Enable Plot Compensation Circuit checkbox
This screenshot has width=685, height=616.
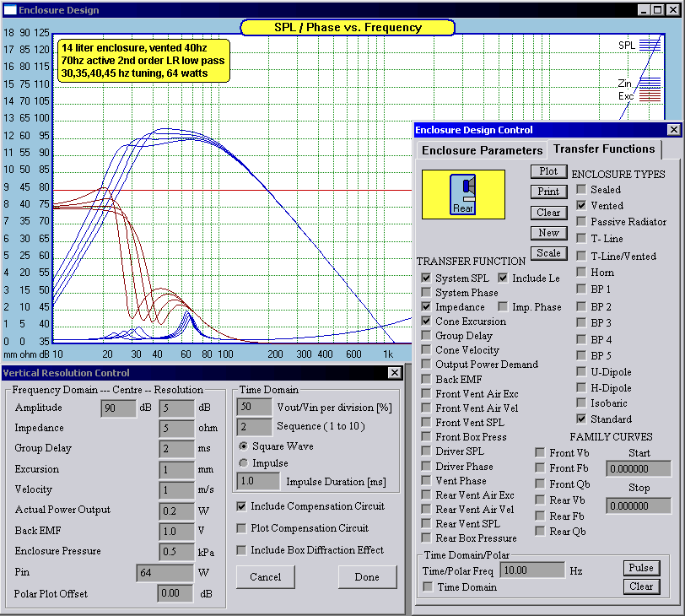241,528
